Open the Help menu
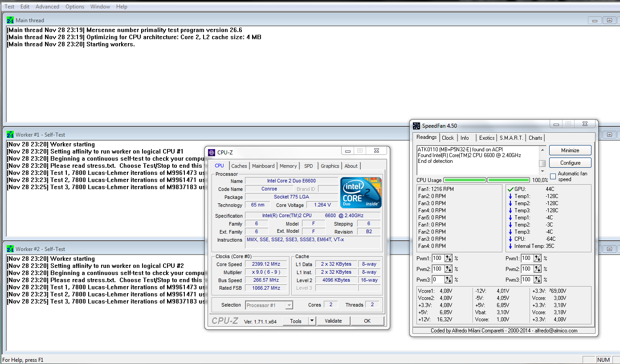This screenshot has height=364, width=620. tap(122, 7)
